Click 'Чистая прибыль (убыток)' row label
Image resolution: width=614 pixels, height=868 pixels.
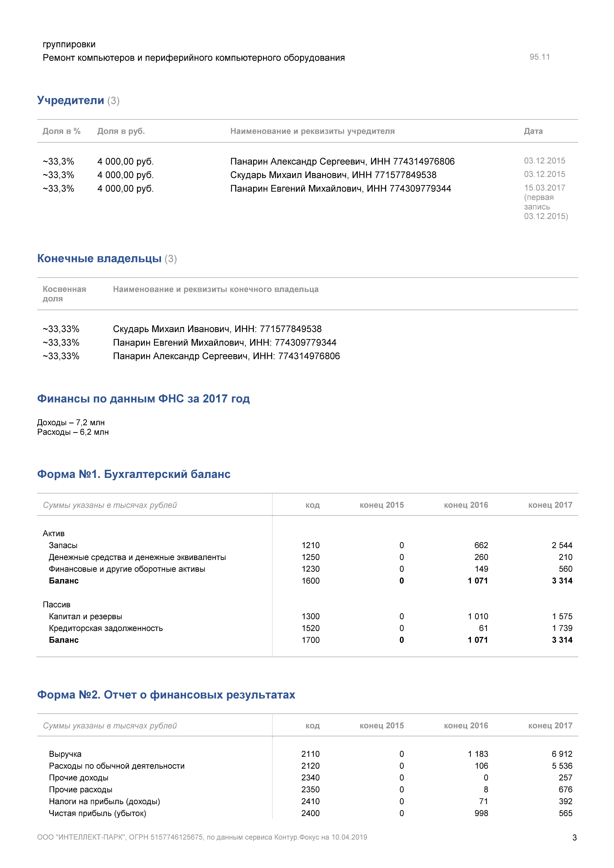pos(98,814)
